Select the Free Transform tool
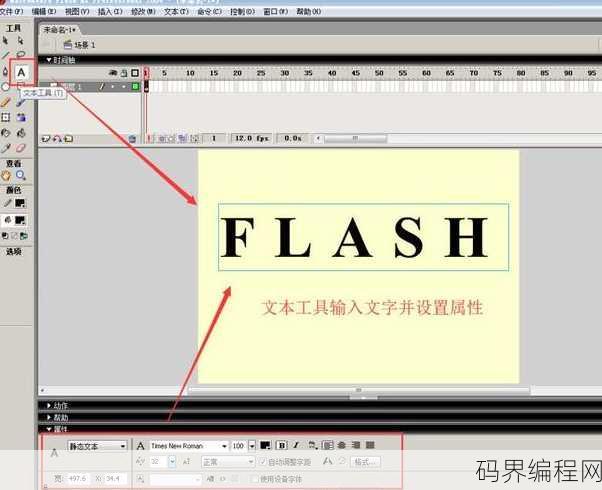The image size is (602, 490). pos(5,118)
